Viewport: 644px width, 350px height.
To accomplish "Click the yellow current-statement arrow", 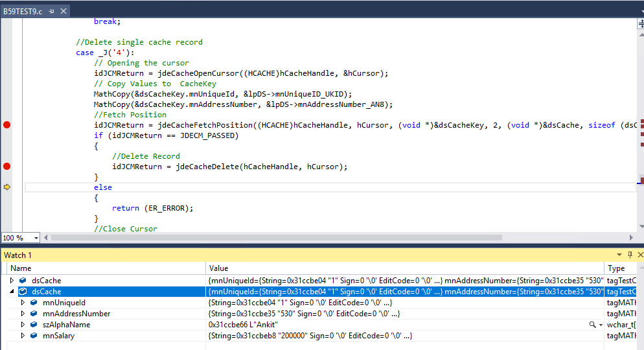I will click(7, 187).
